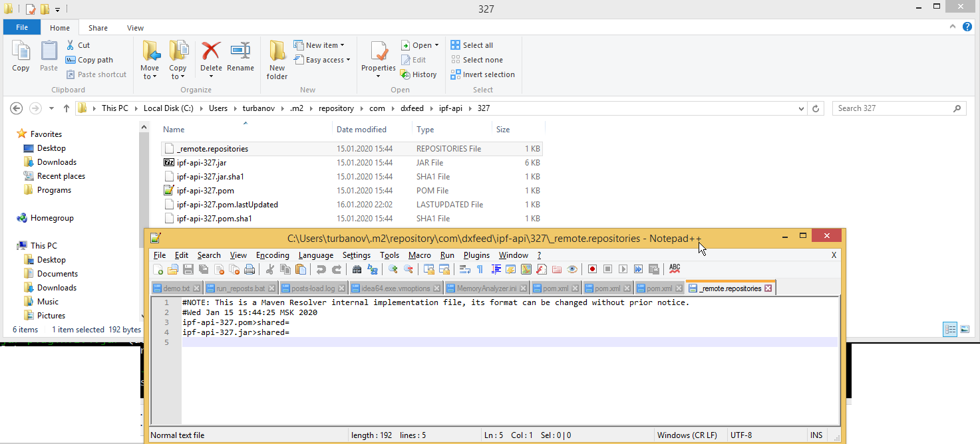Click Open file icon in Notepad++ toolbar

pyautogui.click(x=172, y=269)
